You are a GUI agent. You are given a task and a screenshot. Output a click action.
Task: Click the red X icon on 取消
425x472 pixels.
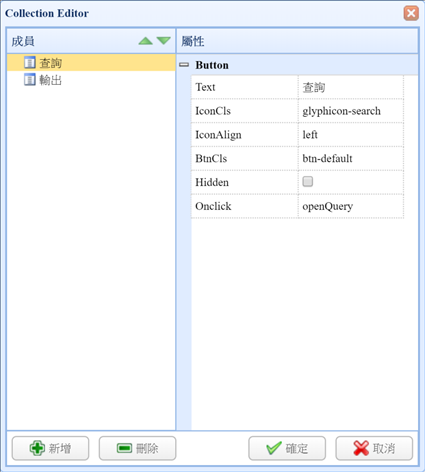(x=361, y=448)
